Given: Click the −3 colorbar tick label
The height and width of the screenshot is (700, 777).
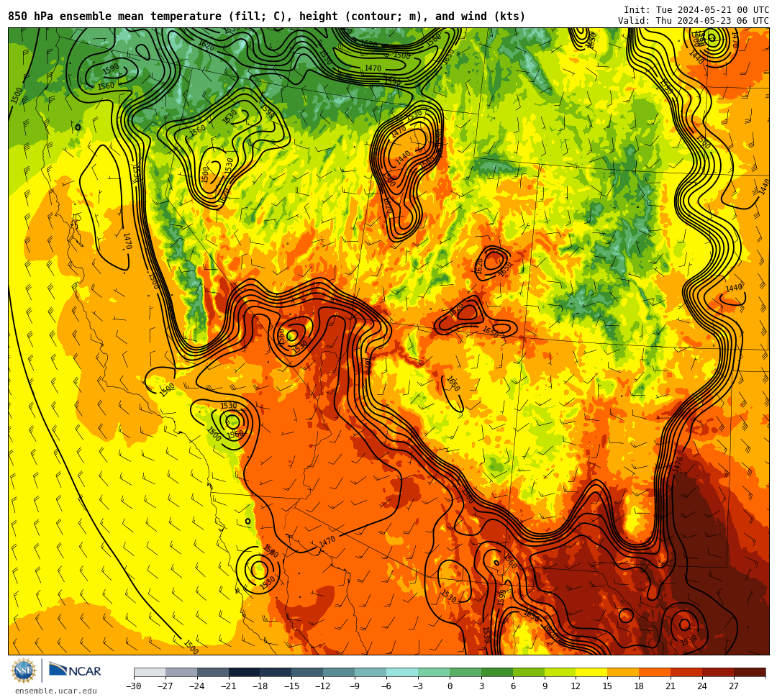Looking at the screenshot, I should click(x=418, y=686).
